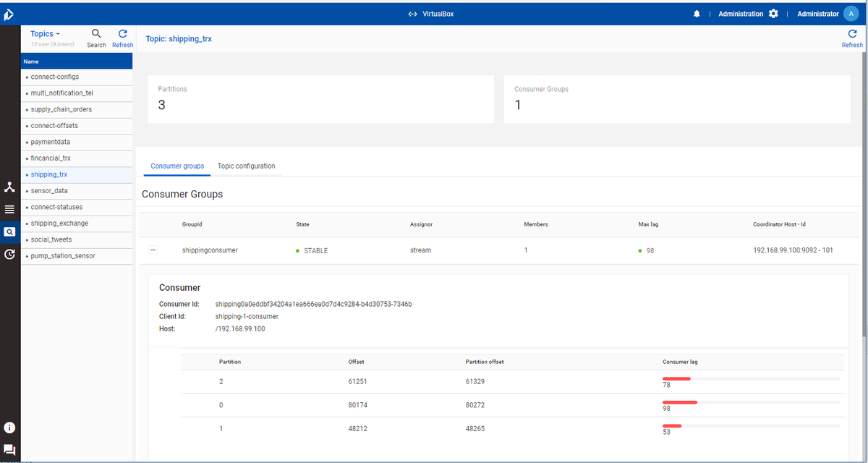Click the Members column header
The image size is (868, 463).
coord(536,224)
